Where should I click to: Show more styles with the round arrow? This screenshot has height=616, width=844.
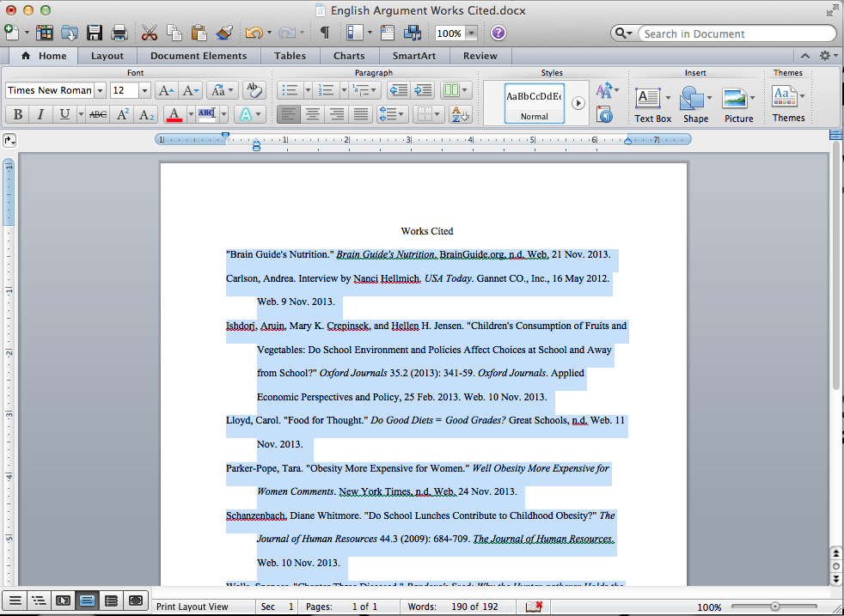[x=578, y=103]
